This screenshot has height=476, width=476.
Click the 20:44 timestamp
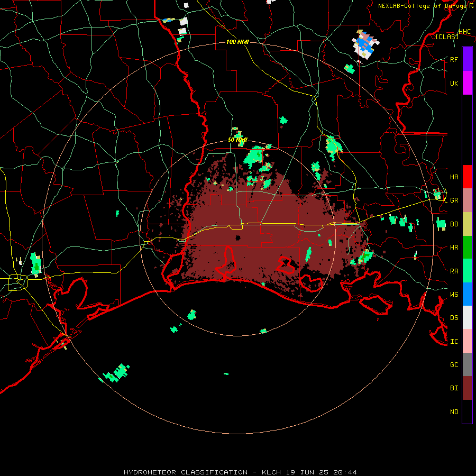[345, 472]
